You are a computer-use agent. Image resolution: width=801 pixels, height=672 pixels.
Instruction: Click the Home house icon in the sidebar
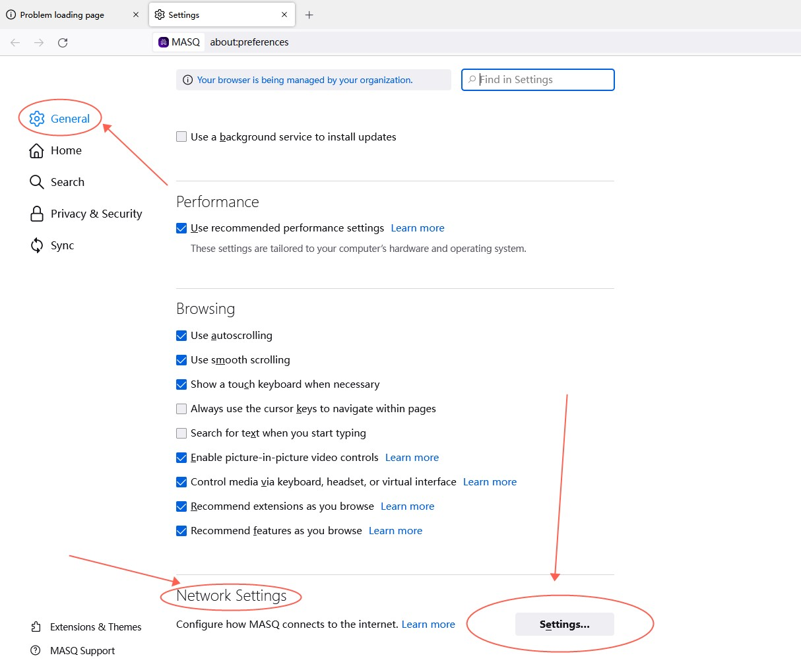tap(37, 150)
